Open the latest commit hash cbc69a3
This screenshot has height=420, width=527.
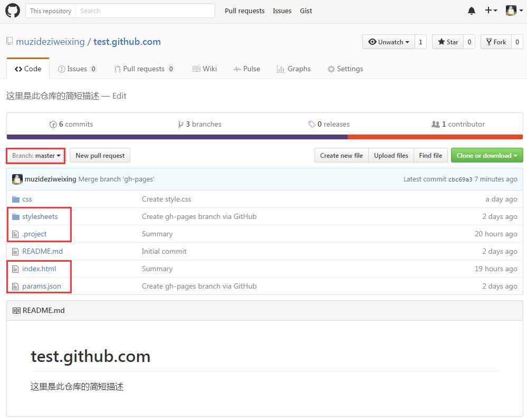click(460, 179)
